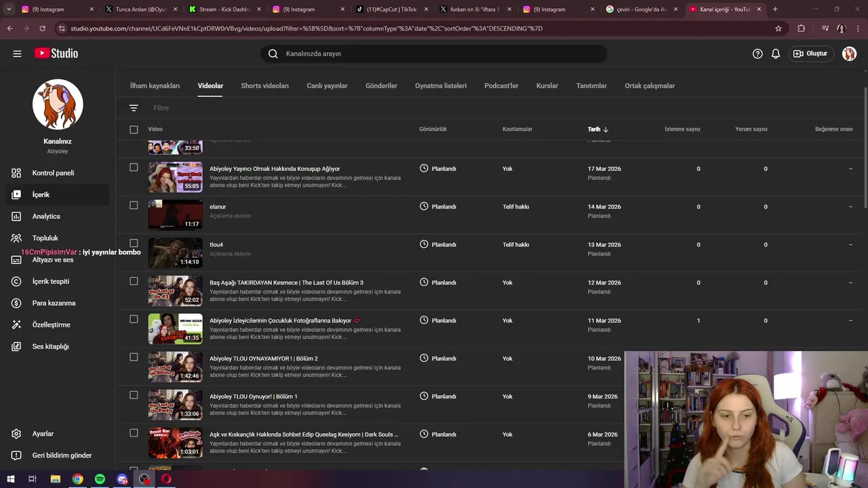Select checkbox for Abiyoley Yayıncı Olmak video
The image size is (868, 488).
[134, 167]
